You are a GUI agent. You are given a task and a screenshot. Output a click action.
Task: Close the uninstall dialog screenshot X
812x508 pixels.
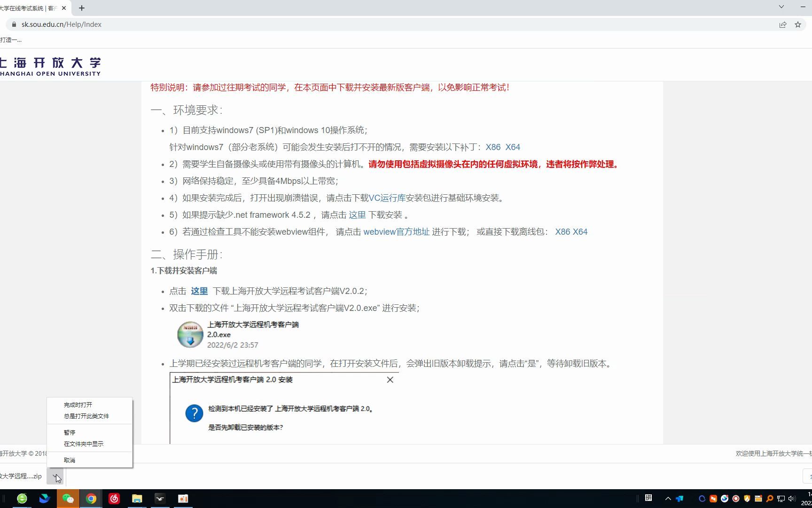[390, 380]
